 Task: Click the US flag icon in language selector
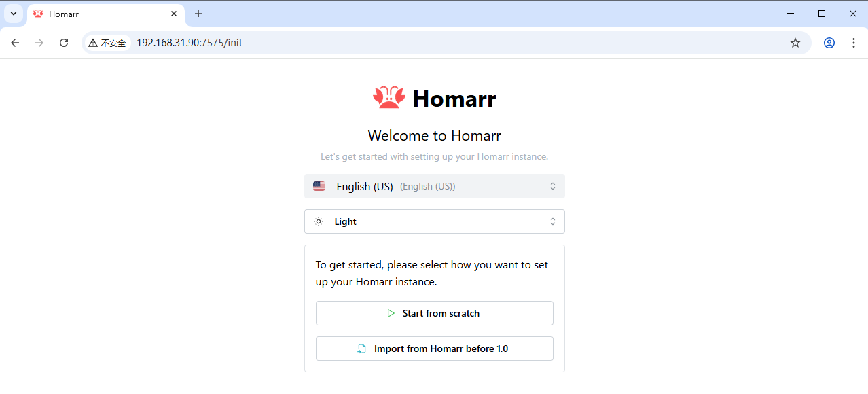click(x=319, y=186)
